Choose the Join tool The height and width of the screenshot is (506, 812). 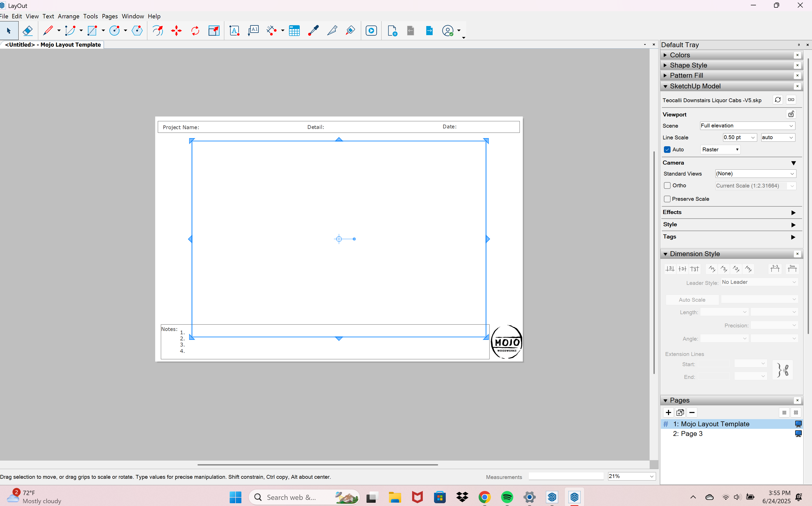350,31
